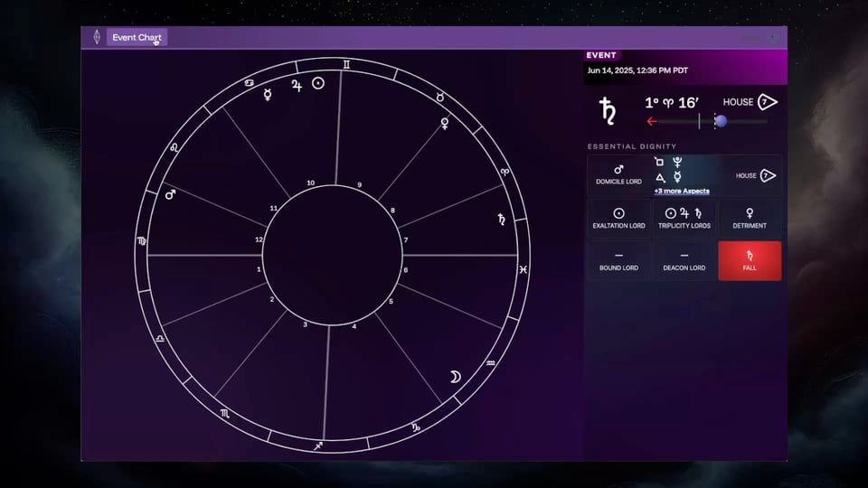Select the Triplicity Lords tile
This screenshot has height=488, width=868.
pyautogui.click(x=684, y=219)
